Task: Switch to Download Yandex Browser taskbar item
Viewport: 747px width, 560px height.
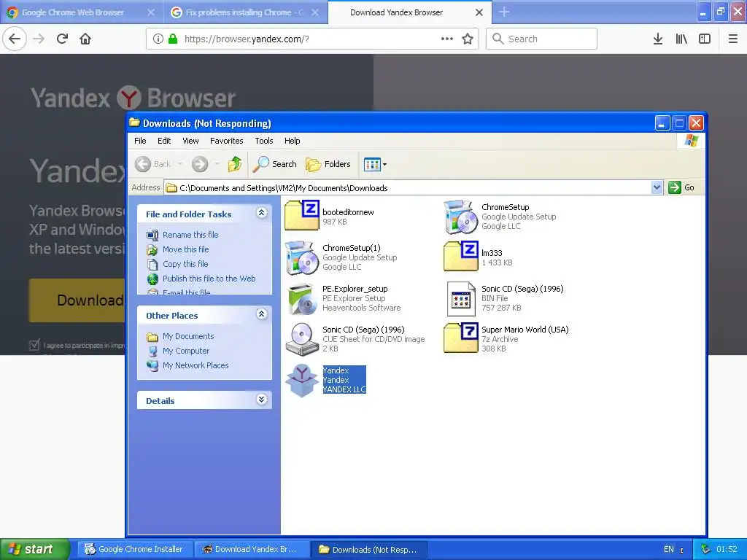Action: [x=251, y=549]
